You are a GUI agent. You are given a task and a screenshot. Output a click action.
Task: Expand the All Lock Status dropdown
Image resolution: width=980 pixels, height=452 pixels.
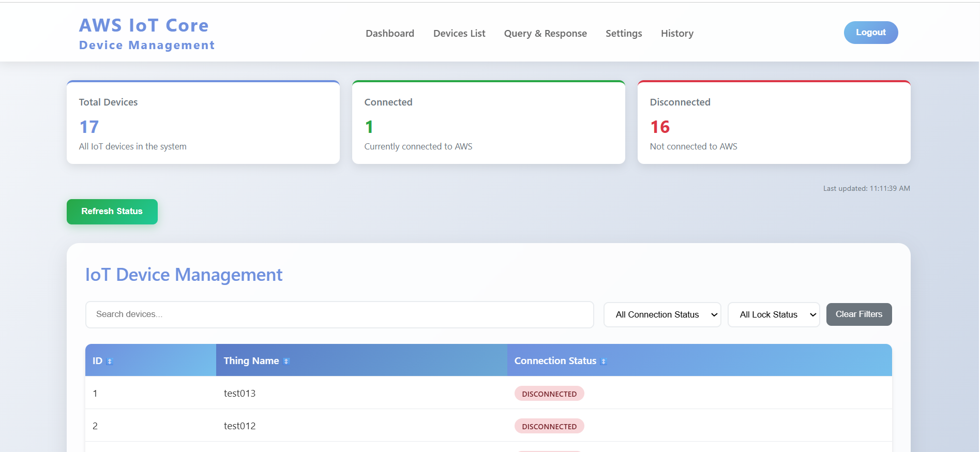(x=773, y=314)
